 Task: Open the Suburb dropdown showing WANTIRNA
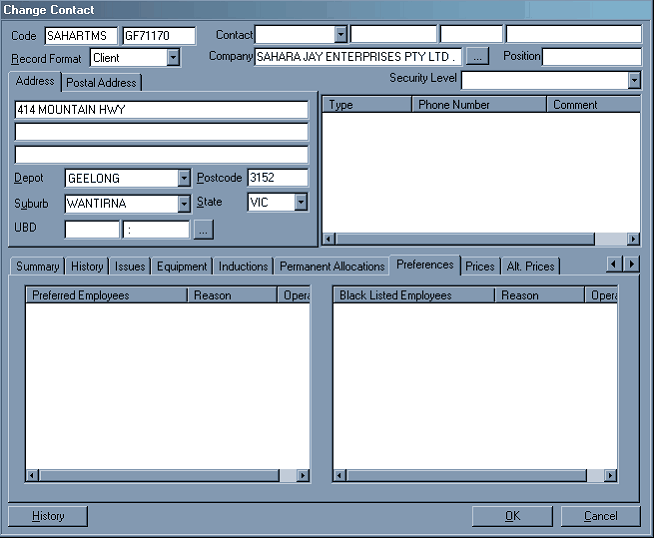184,203
